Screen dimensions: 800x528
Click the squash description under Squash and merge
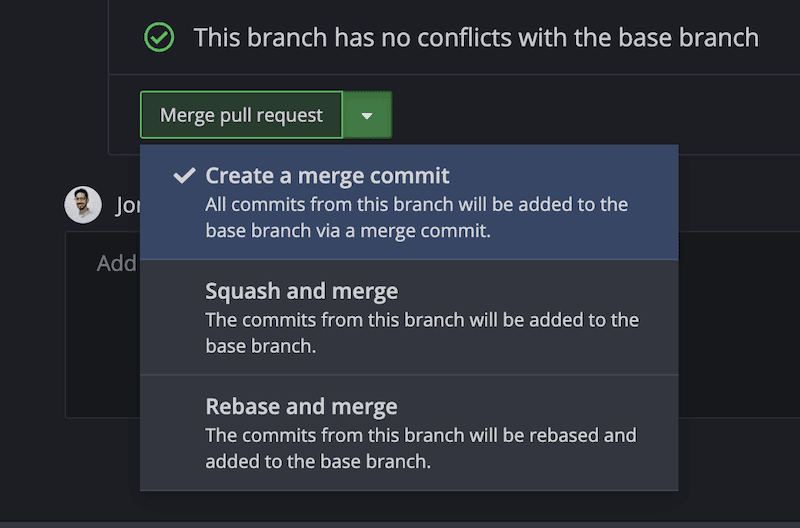pyautogui.click(x=421, y=333)
